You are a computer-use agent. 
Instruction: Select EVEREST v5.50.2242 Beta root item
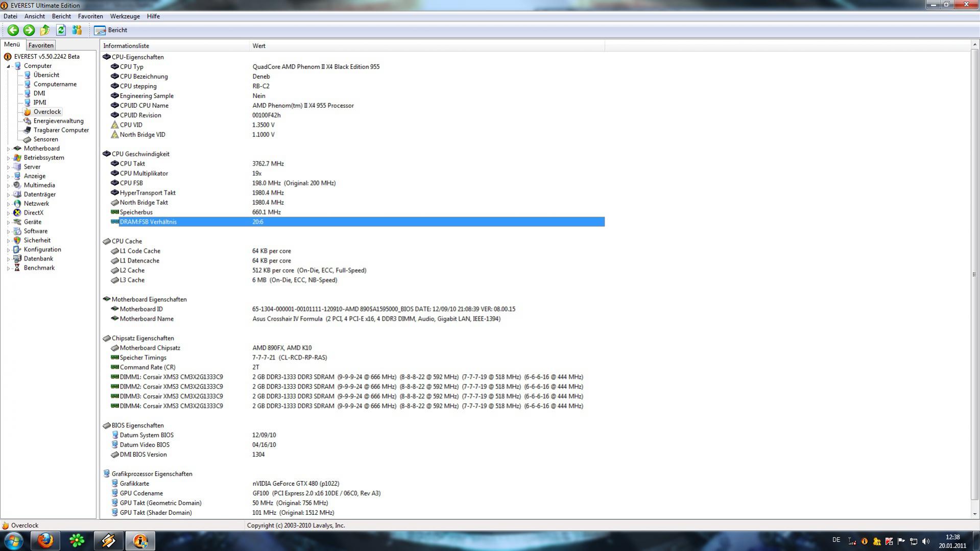[x=46, y=57]
